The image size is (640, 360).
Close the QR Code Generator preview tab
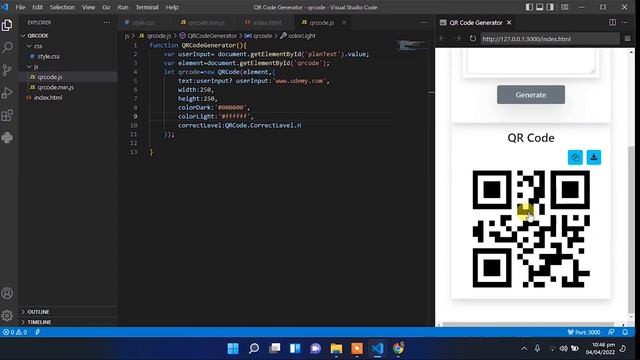point(509,22)
